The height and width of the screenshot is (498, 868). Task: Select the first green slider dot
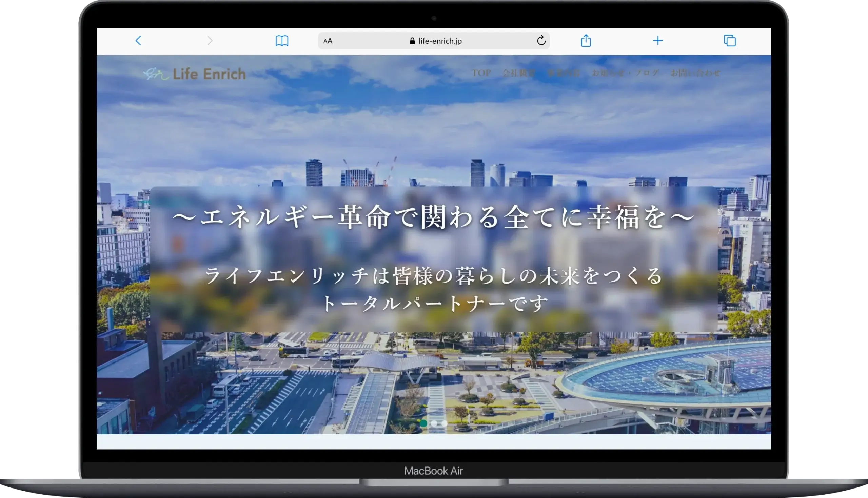pos(423,423)
